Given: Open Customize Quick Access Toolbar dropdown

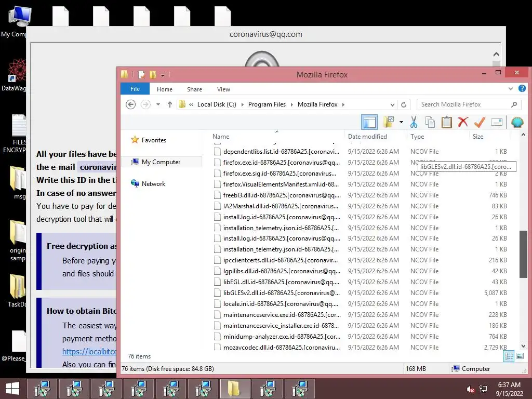Looking at the screenshot, I should click(163, 75).
